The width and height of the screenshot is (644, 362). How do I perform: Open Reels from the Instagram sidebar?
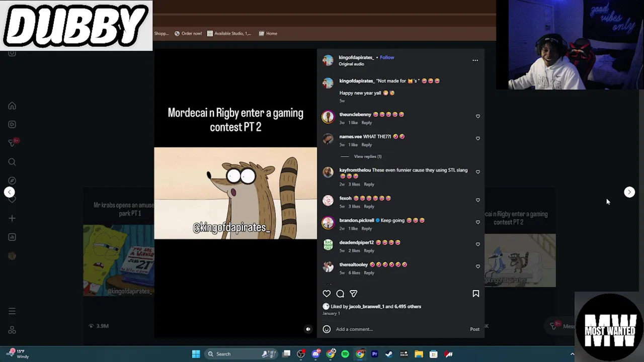click(12, 124)
